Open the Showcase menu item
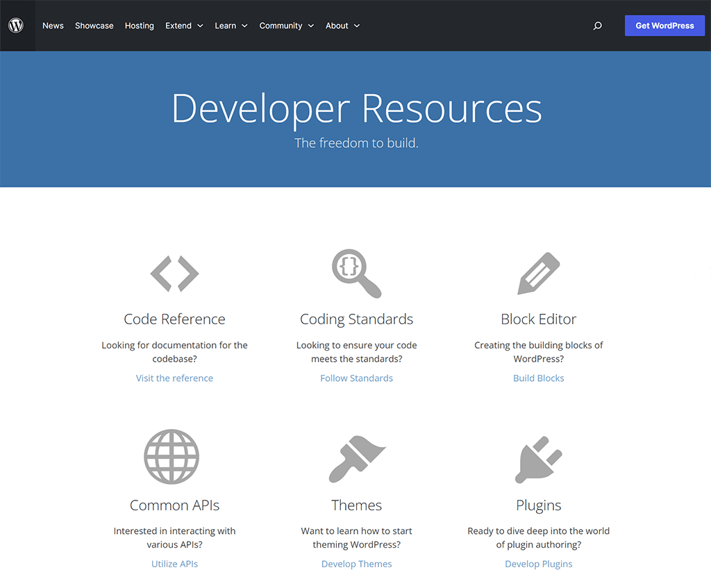The width and height of the screenshot is (711, 588). click(94, 26)
